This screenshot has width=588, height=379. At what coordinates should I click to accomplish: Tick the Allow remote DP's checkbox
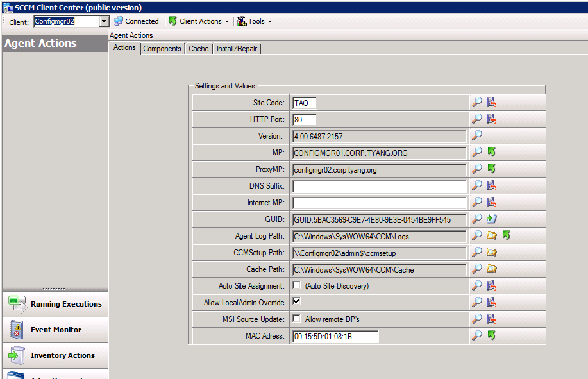coord(297,318)
